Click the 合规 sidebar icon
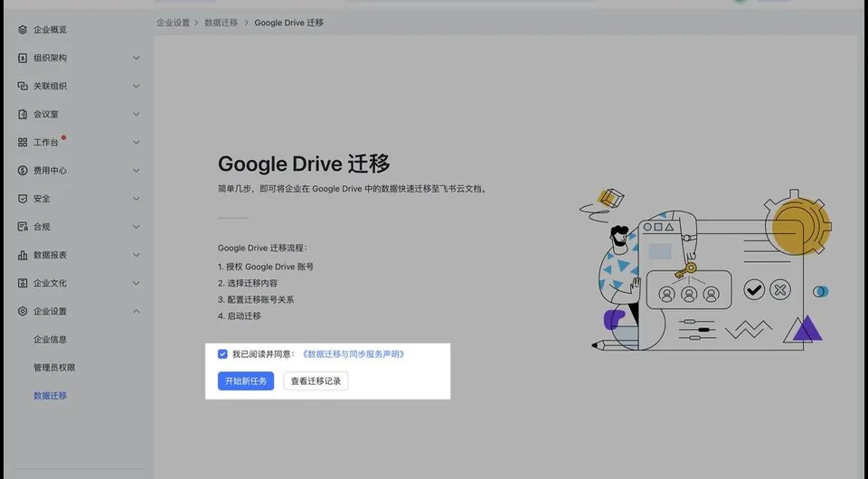The height and width of the screenshot is (479, 868). tap(22, 227)
